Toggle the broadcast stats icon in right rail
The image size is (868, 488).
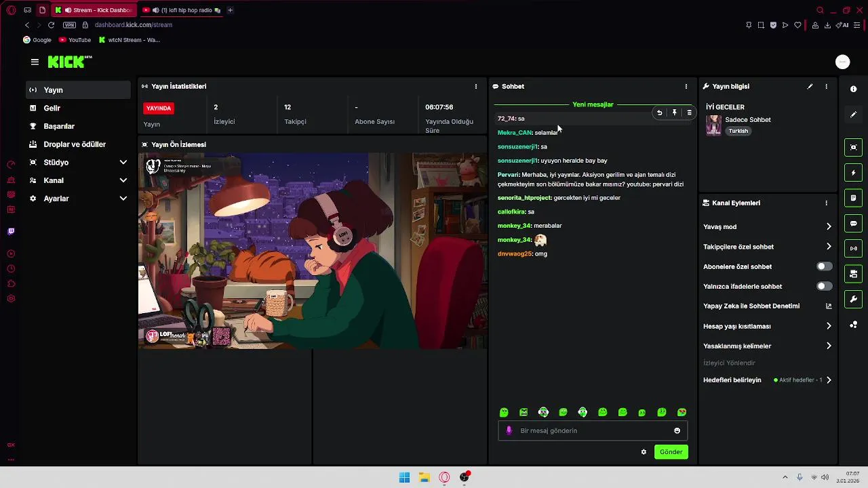coord(853,249)
